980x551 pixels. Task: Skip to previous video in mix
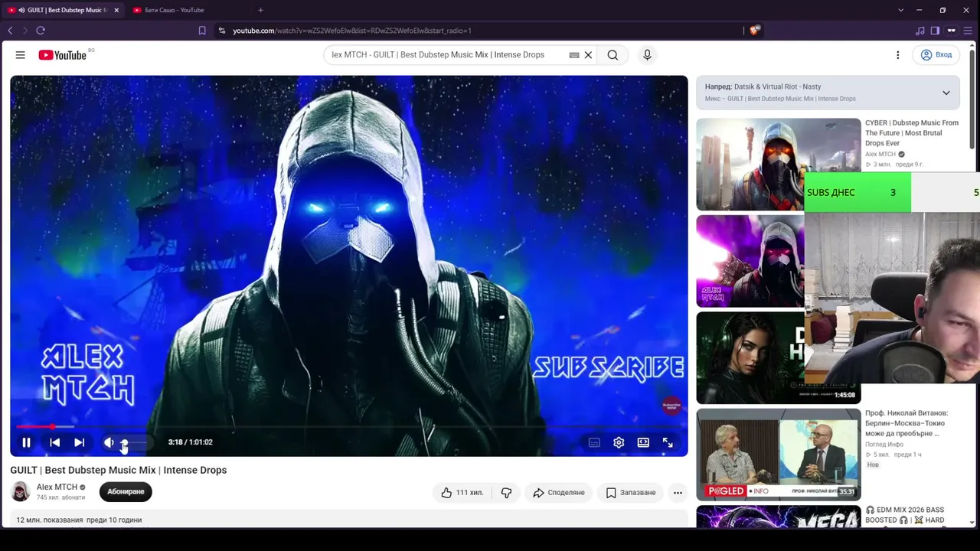pyautogui.click(x=55, y=442)
